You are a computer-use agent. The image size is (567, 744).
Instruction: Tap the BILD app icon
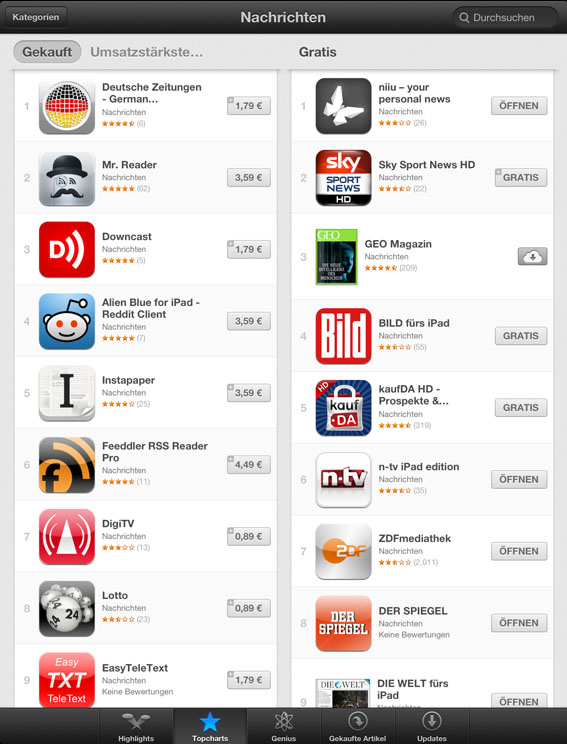pyautogui.click(x=344, y=336)
